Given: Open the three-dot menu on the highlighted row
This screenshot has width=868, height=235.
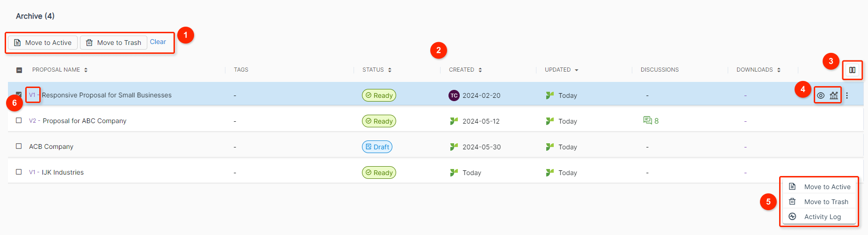Looking at the screenshot, I should 847,95.
